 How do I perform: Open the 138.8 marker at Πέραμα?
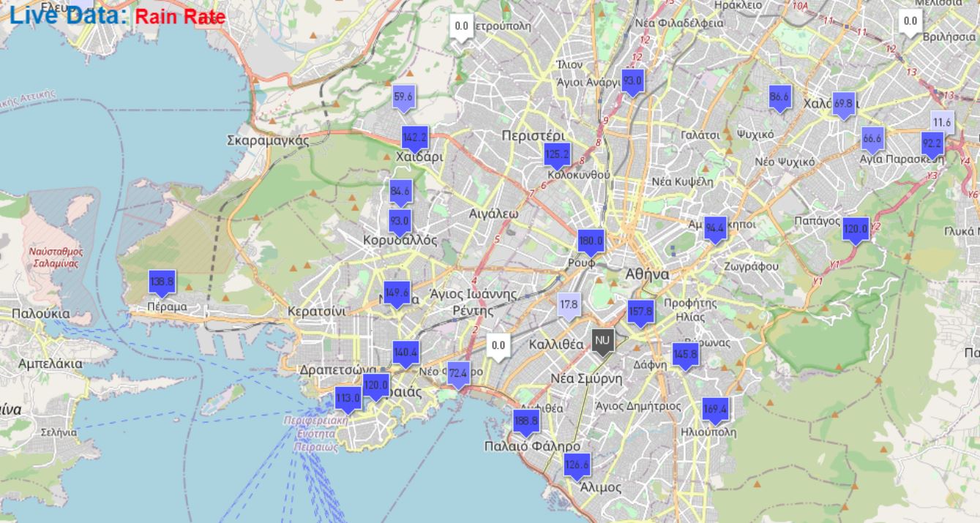coord(162,282)
